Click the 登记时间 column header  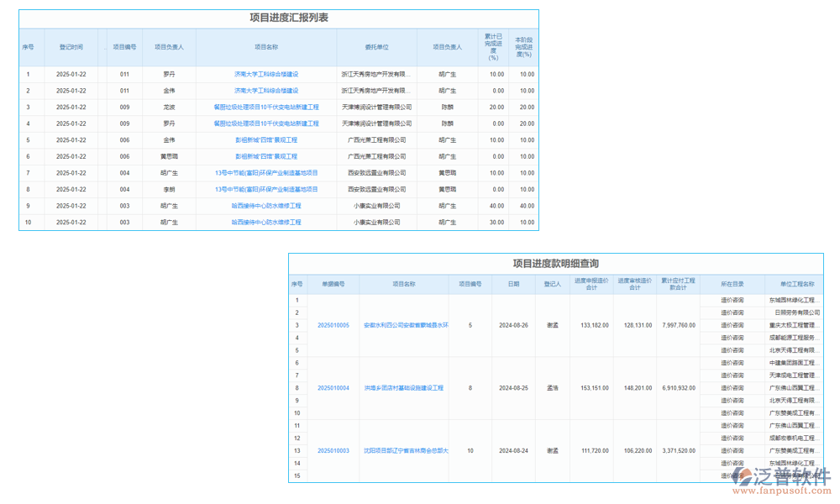(71, 47)
